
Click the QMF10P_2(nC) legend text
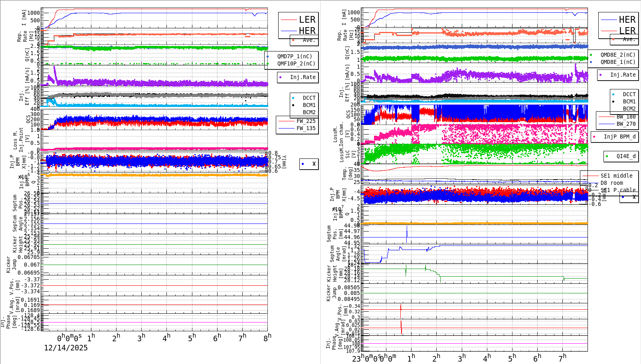coord(295,63)
